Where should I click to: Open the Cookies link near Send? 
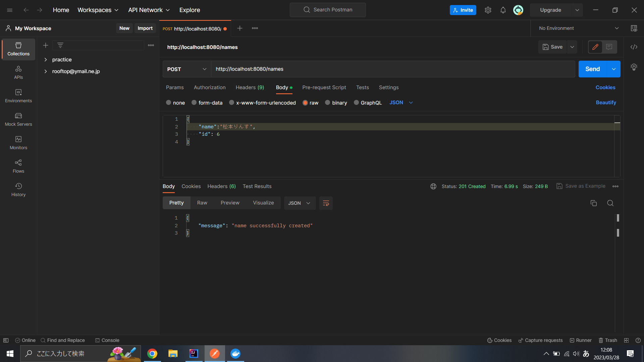(605, 87)
